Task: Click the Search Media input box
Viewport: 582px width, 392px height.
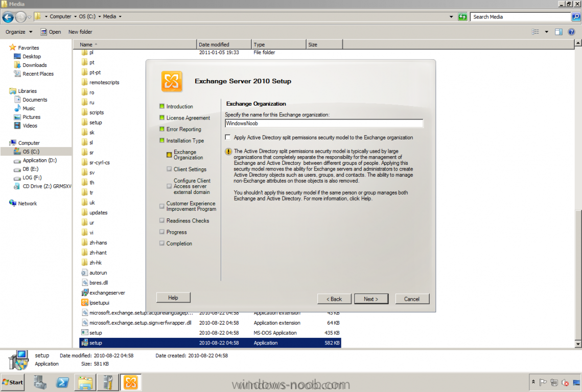Action: pos(521,17)
